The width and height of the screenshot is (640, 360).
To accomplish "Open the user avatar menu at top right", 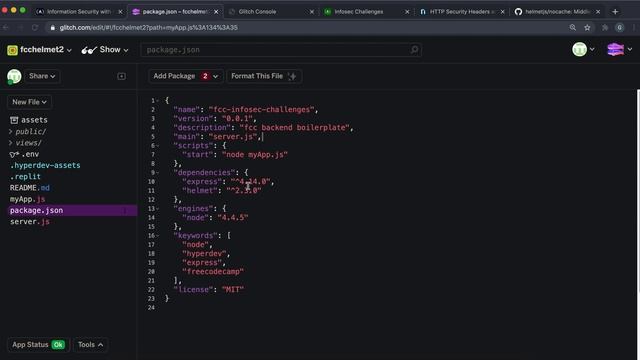I will click(x=583, y=49).
